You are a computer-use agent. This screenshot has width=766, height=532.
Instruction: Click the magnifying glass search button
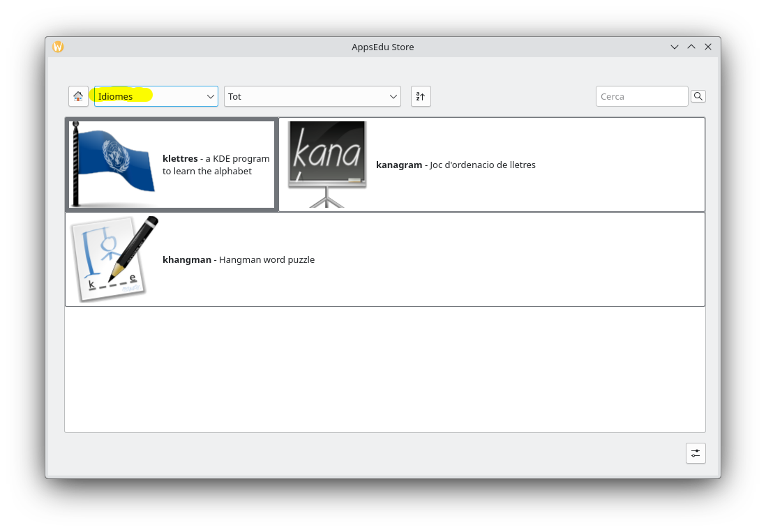click(698, 96)
